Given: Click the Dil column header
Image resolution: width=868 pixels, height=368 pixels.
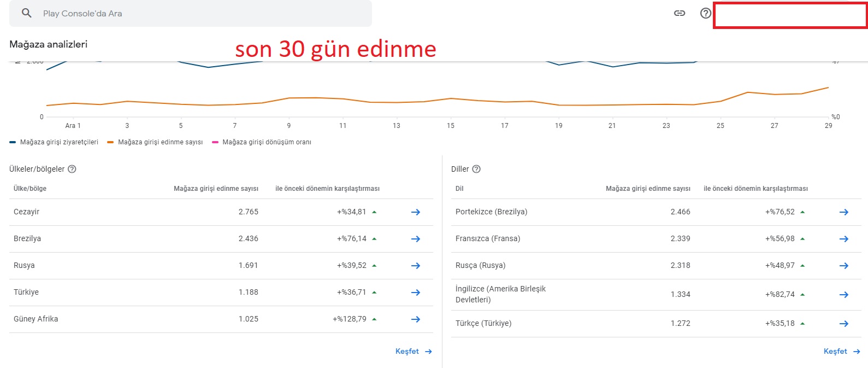Looking at the screenshot, I should [x=459, y=189].
